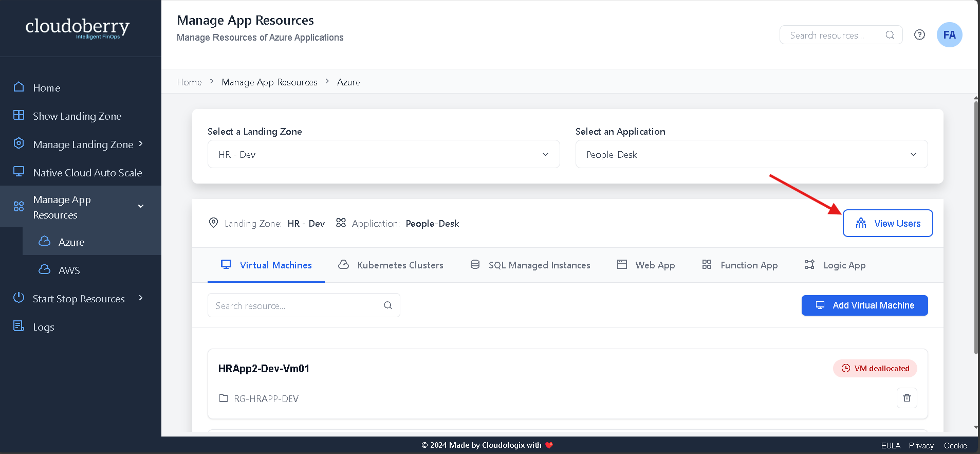Expand the Manage Landing Zone chevron
The width and height of the screenshot is (980, 454).
pyautogui.click(x=141, y=143)
